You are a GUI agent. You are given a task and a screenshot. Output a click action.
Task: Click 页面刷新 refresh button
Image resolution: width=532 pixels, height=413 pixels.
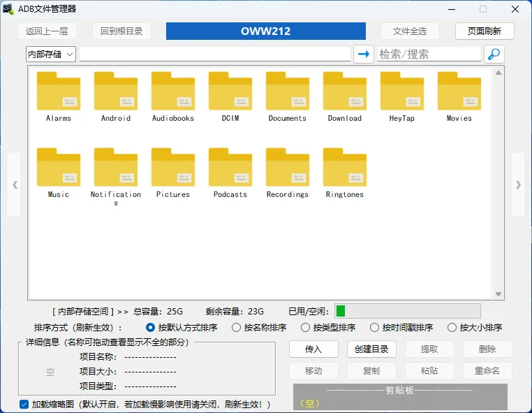tap(485, 31)
